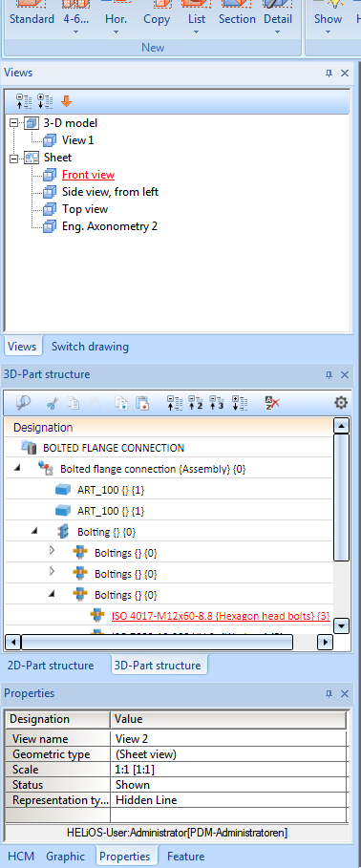The height and width of the screenshot is (868, 361).
Task: Select the Sheet entry
Action: [x=57, y=158]
